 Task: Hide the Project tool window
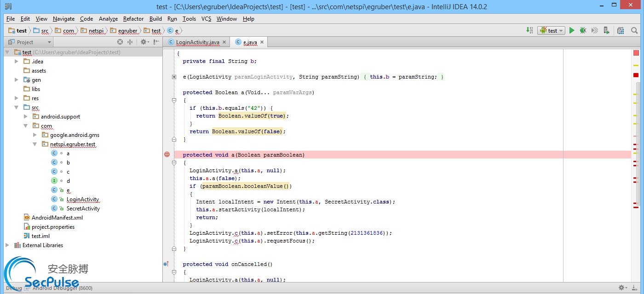click(156, 42)
